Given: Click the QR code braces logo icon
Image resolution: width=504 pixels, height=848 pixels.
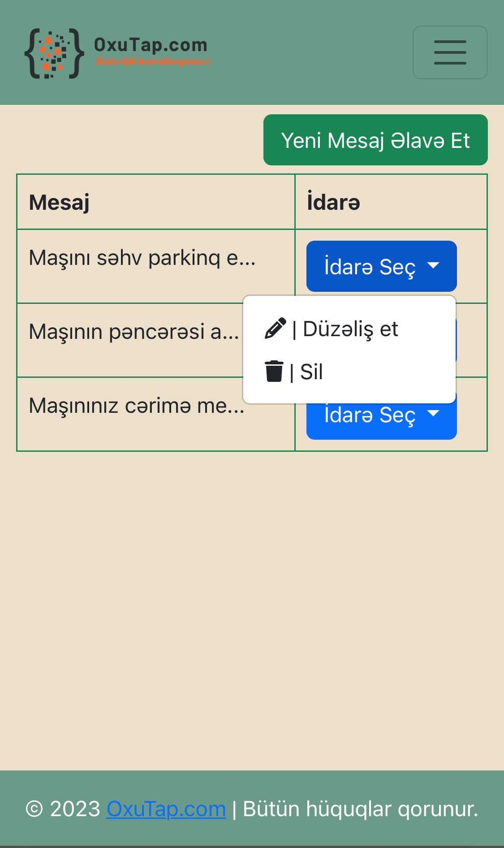Looking at the screenshot, I should [54, 53].
